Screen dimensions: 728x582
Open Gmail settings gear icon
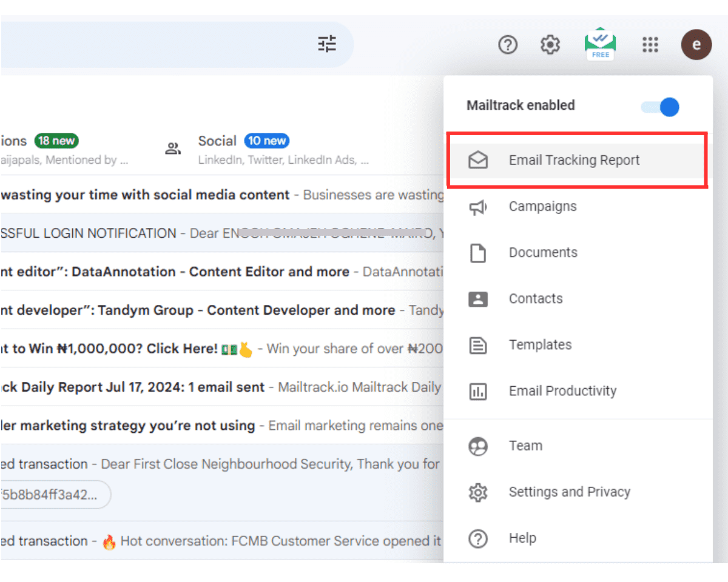coord(550,45)
